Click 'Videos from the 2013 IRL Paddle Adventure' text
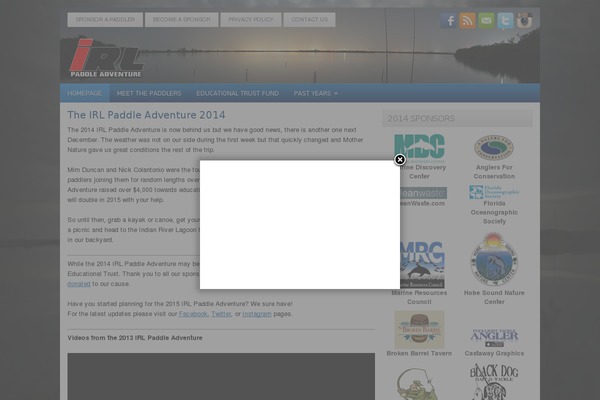 [135, 338]
